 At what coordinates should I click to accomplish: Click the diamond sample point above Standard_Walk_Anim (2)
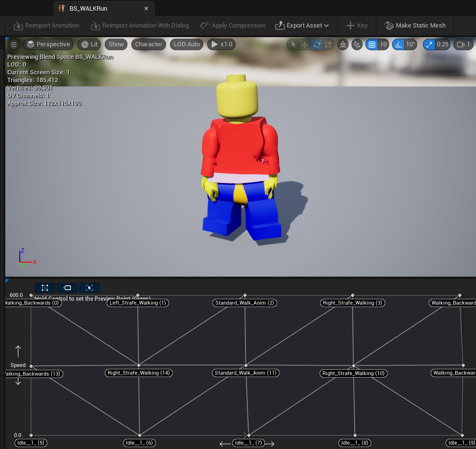coord(245,295)
